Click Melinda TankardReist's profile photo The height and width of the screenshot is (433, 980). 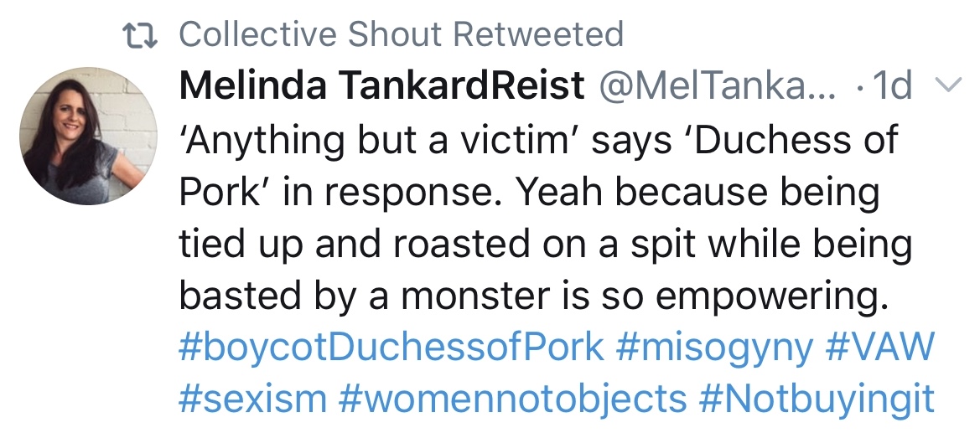(88, 137)
